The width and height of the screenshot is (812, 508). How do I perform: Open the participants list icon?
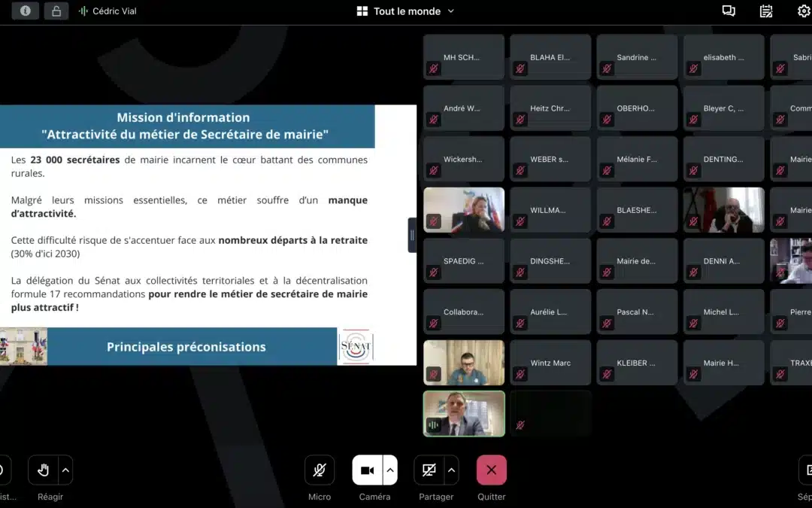coord(766,11)
